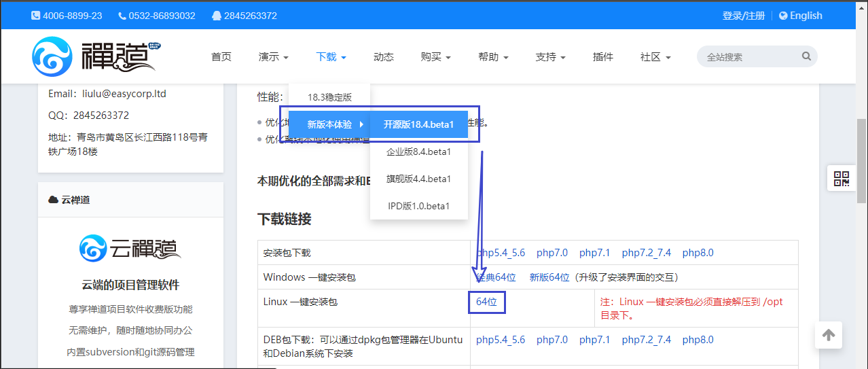Click the globe icon beside English
Screen dimensions: 868x369
(x=783, y=16)
